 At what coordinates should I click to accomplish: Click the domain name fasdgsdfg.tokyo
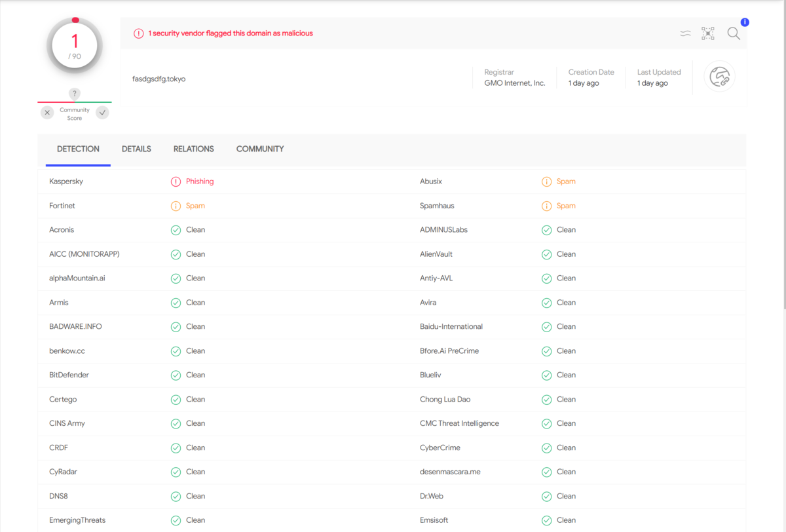[159, 79]
